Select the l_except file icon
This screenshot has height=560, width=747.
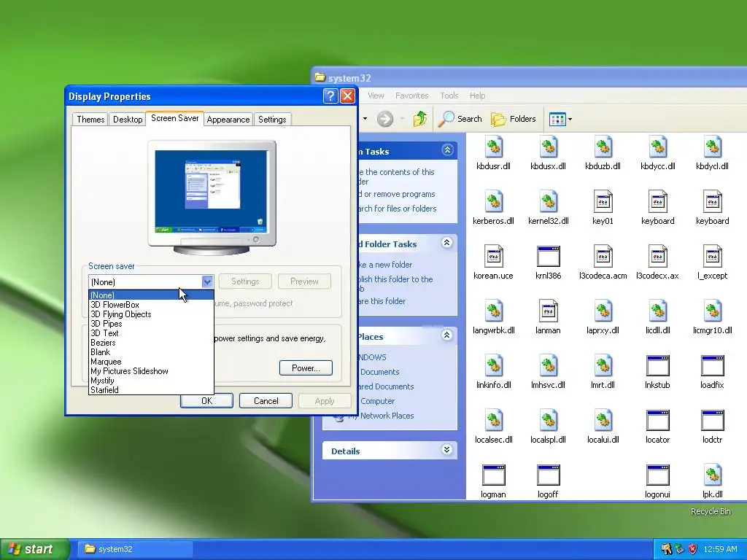713,256
